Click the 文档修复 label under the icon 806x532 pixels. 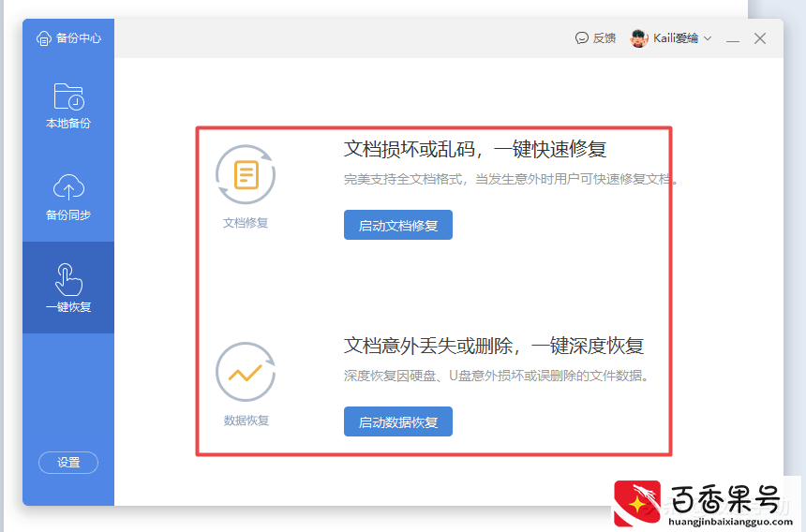click(x=246, y=223)
